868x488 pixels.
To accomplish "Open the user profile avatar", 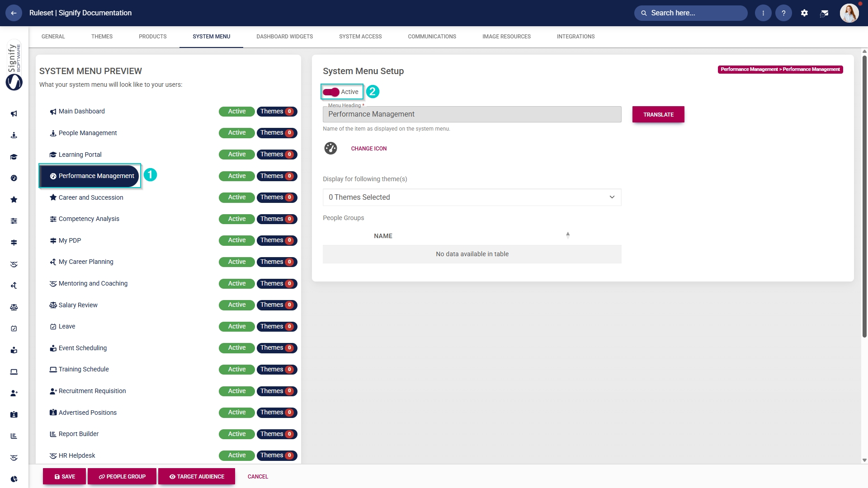I will [849, 13].
